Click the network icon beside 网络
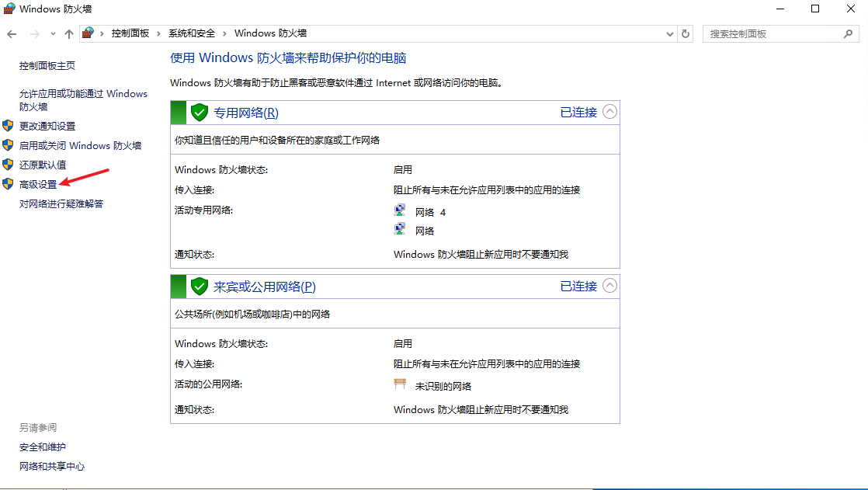The height and width of the screenshot is (490, 868). pos(400,229)
